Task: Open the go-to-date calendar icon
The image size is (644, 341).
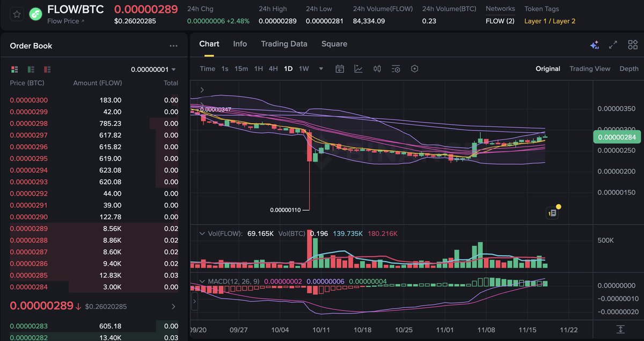Action: click(340, 69)
